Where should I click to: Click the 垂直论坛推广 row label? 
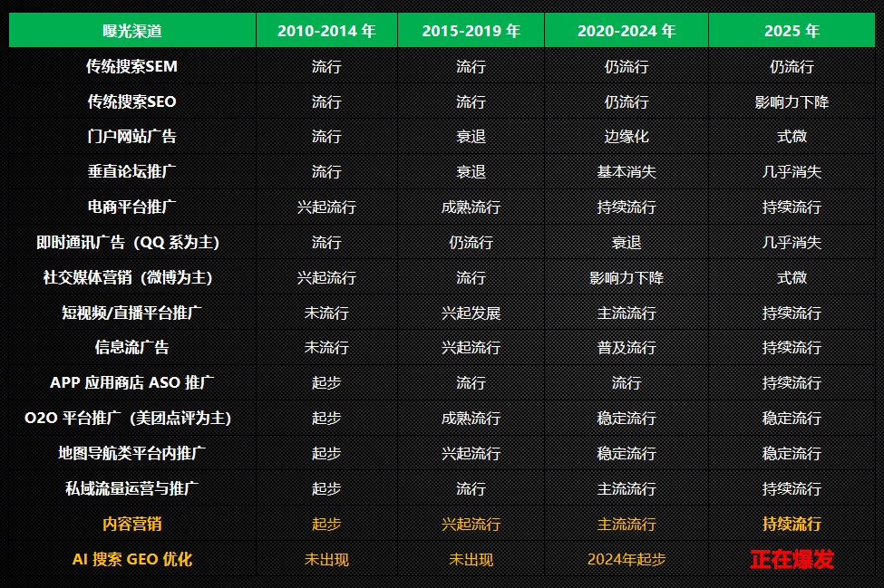tap(131, 171)
